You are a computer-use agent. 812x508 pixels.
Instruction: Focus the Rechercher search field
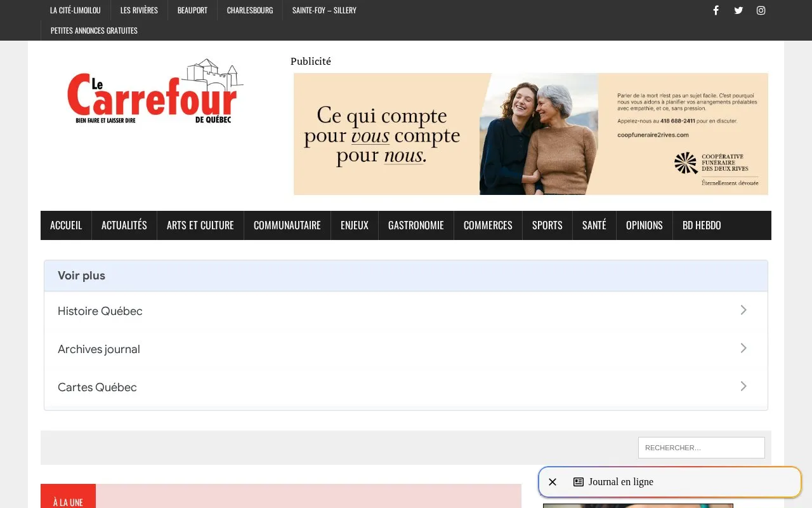702,448
